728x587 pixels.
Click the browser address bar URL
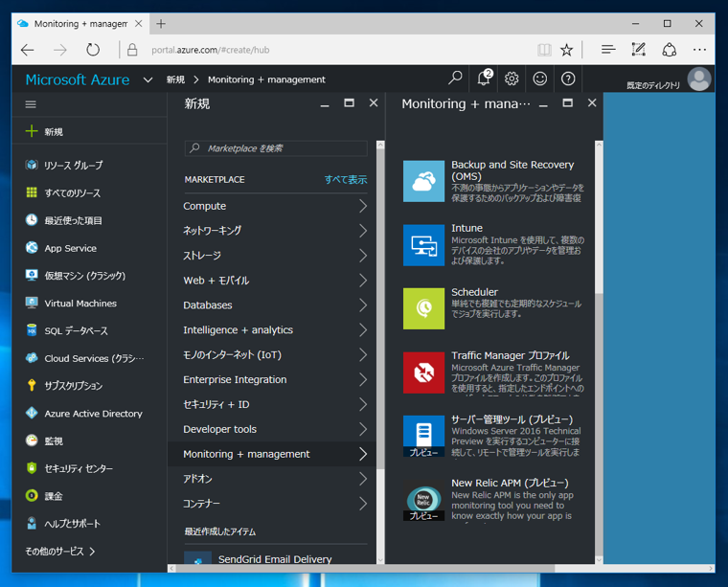coord(211,50)
